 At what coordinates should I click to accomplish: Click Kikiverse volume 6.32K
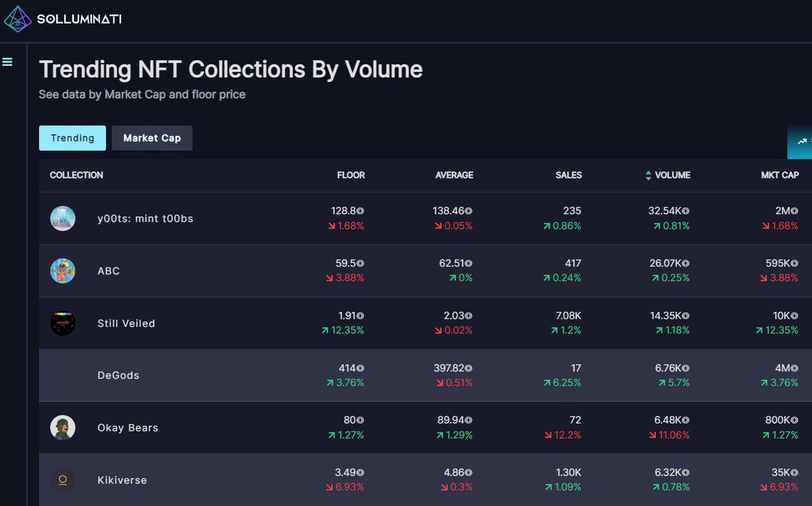[x=672, y=473]
